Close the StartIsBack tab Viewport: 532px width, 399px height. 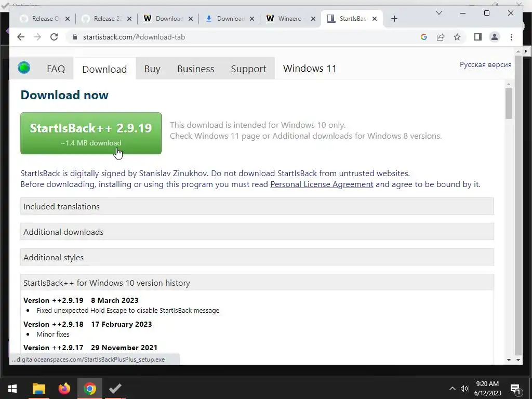(x=375, y=19)
